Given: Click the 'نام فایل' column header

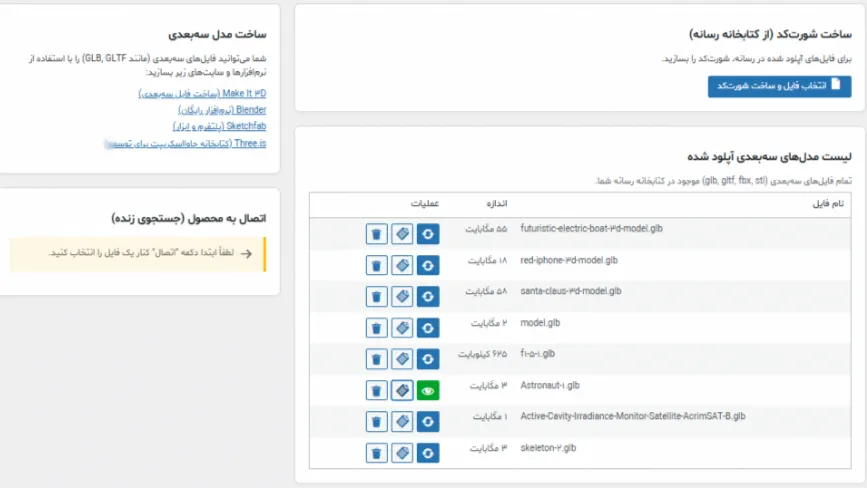Looking at the screenshot, I should pyautogui.click(x=828, y=204).
